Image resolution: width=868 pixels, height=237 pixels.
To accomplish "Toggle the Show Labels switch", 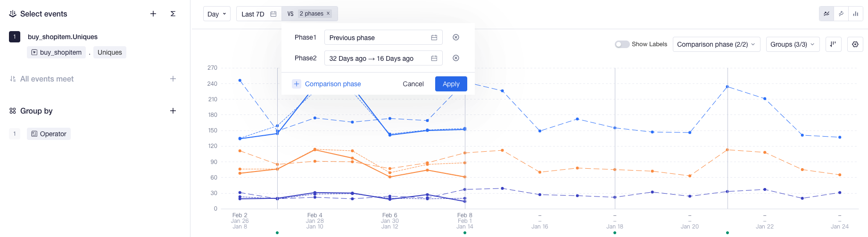I will point(622,44).
